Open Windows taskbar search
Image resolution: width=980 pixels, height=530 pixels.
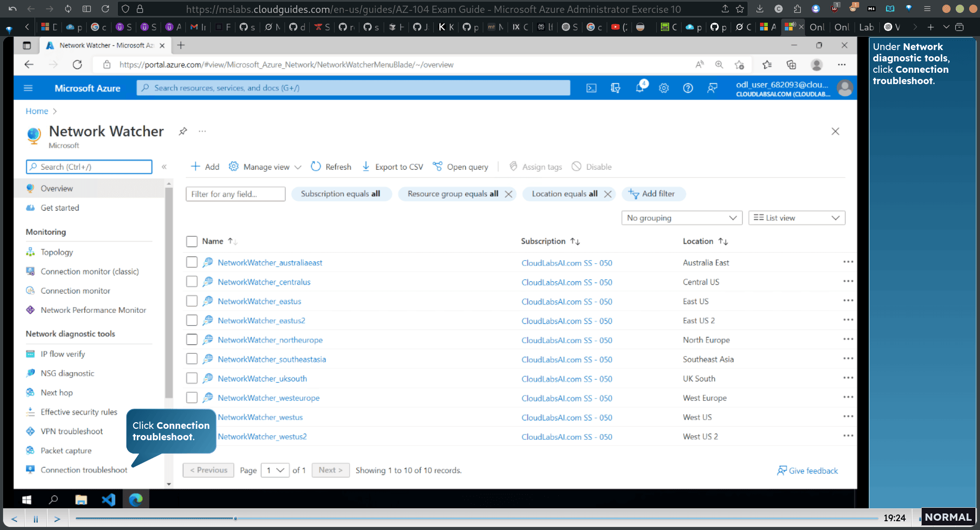(53, 500)
